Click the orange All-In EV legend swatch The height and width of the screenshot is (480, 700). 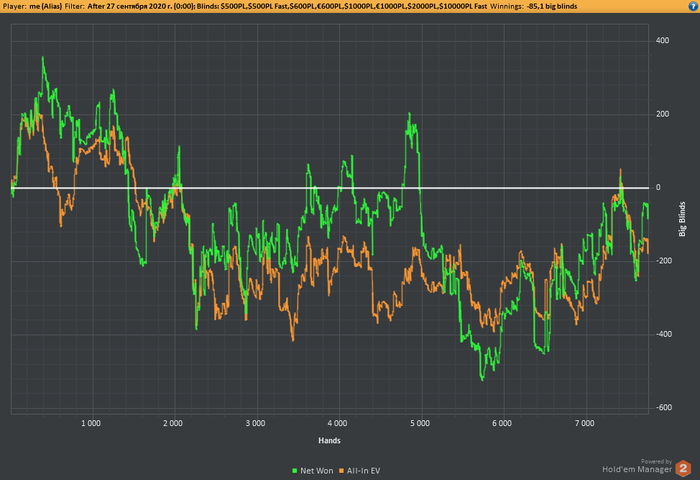[342, 471]
